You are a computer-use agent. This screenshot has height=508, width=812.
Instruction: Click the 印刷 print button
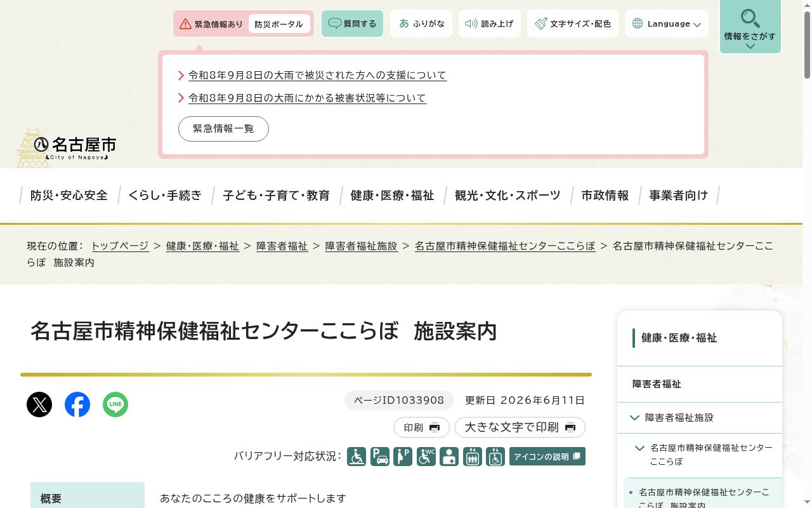[422, 427]
